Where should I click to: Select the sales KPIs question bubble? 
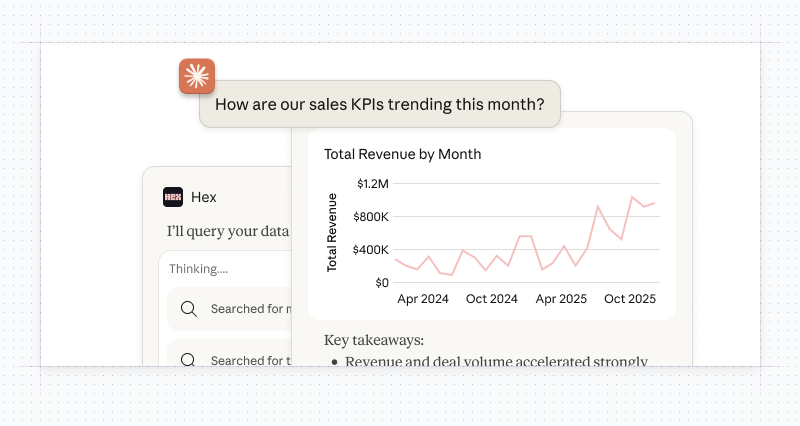(379, 104)
